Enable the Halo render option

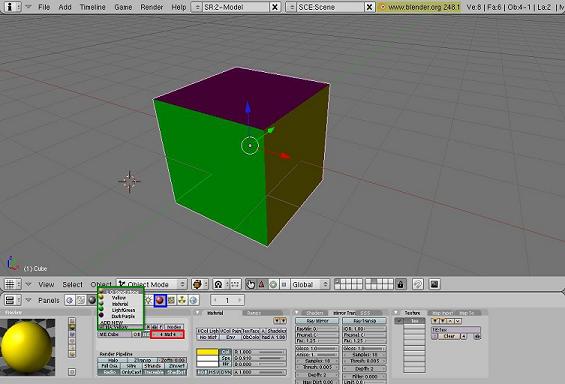(113, 360)
